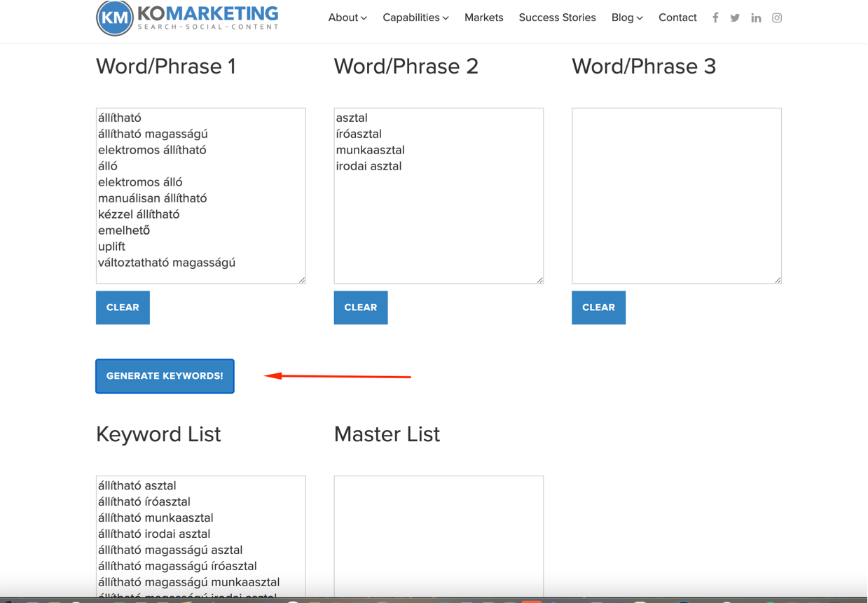Grab the Word/Phrase 1 textarea resize handle
Viewport: 868px width, 603px height.
pyautogui.click(x=302, y=280)
